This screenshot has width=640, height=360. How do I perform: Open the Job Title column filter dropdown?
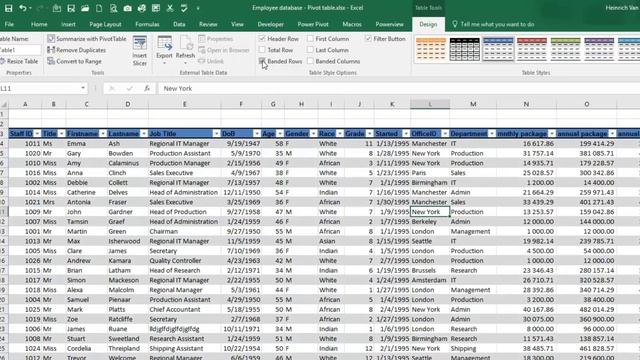pos(216,133)
